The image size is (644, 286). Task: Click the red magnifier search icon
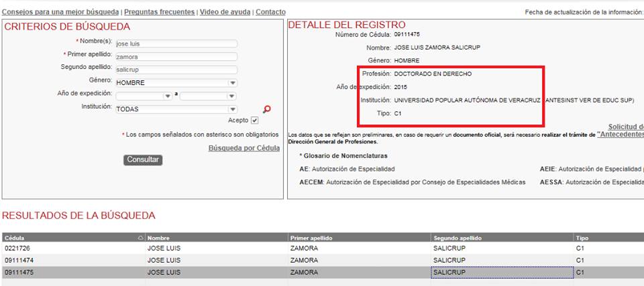coord(267,110)
